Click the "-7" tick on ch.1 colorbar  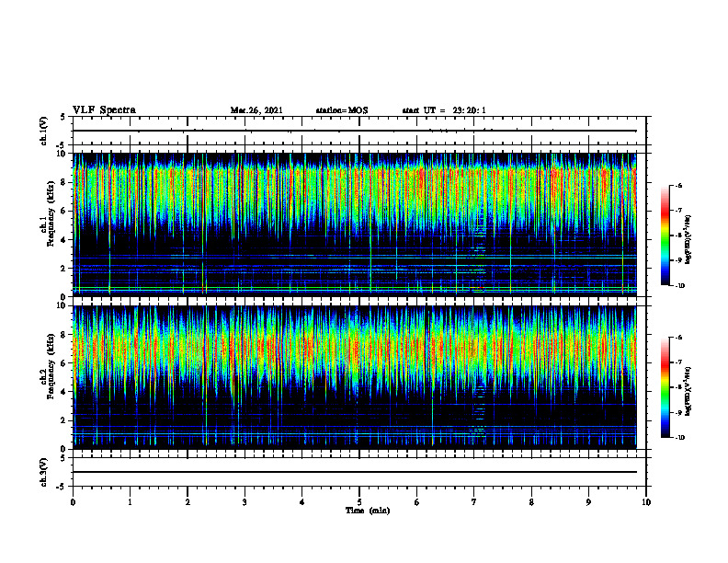point(678,211)
